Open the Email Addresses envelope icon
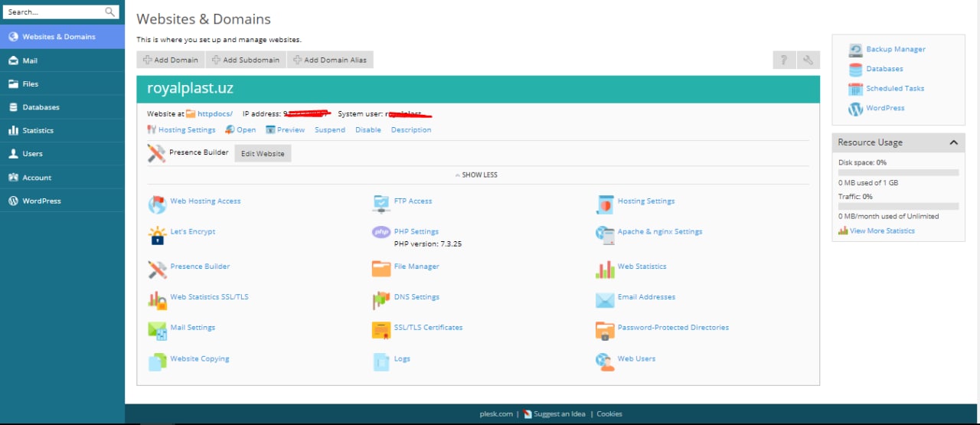980x425 pixels. (x=605, y=300)
